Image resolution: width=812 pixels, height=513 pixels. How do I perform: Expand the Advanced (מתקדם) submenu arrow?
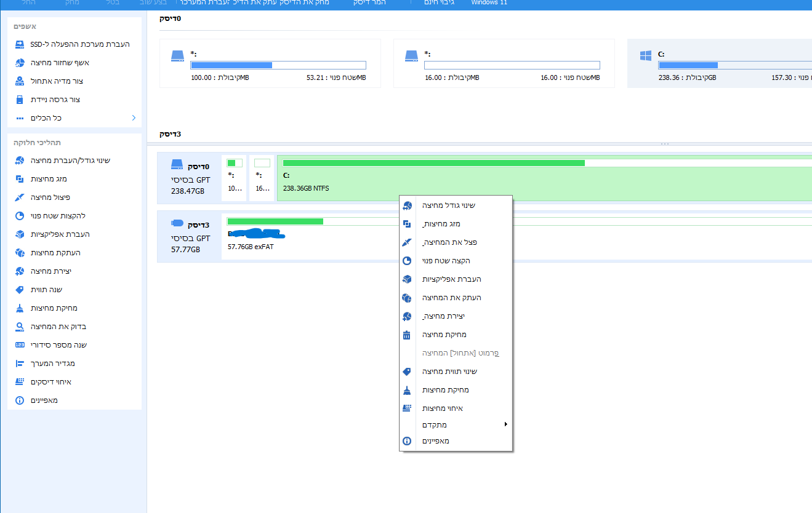pyautogui.click(x=505, y=424)
